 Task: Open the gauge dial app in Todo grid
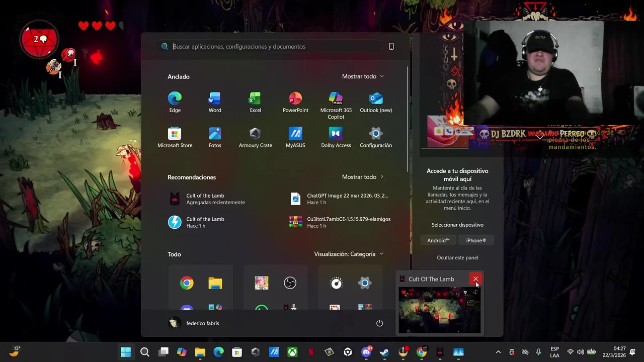336,283
